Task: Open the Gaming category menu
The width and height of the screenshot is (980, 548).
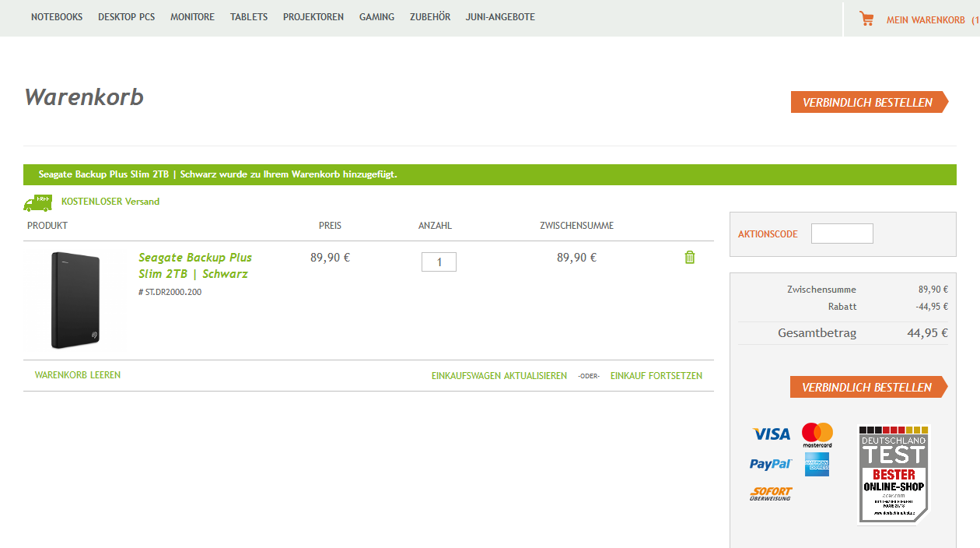Action: pos(376,17)
